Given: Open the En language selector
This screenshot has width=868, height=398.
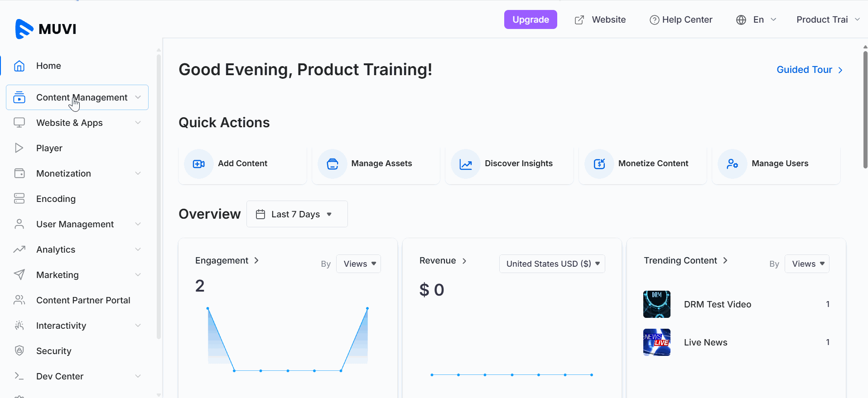Looking at the screenshot, I should coord(756,19).
